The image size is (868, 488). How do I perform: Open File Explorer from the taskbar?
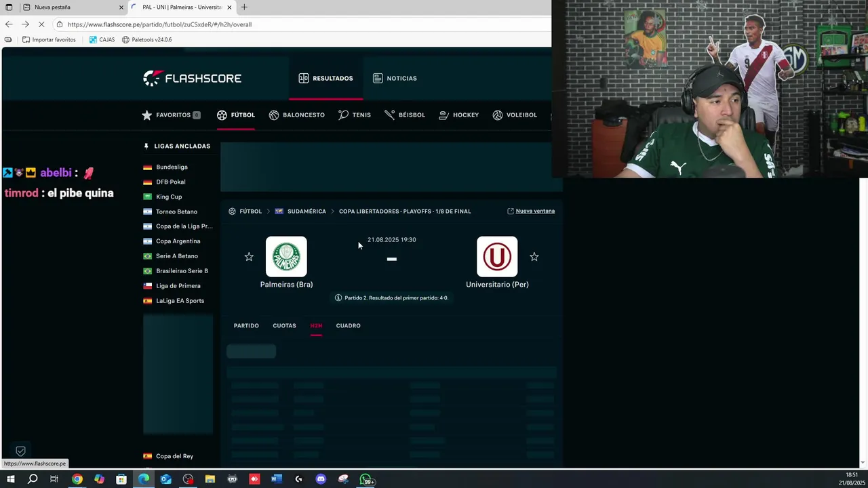coord(210,479)
